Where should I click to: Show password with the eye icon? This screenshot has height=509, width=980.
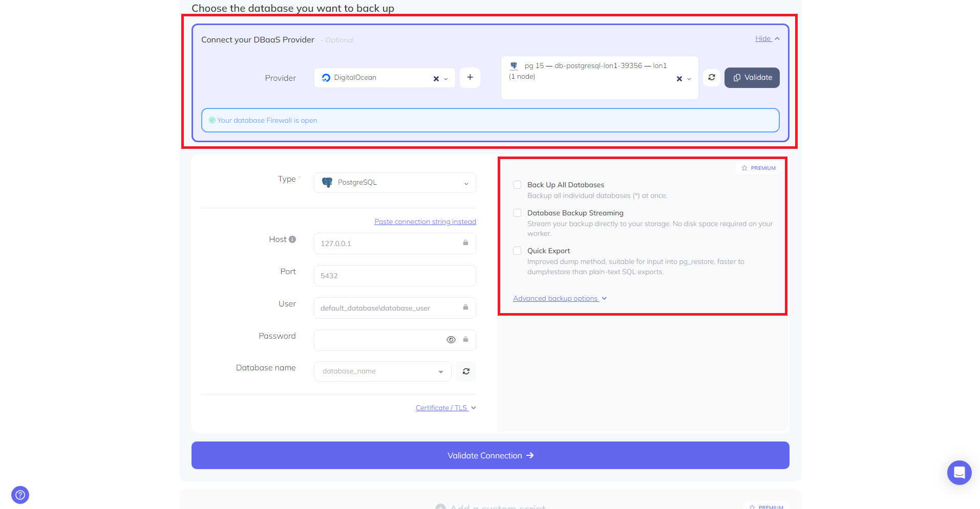(451, 340)
